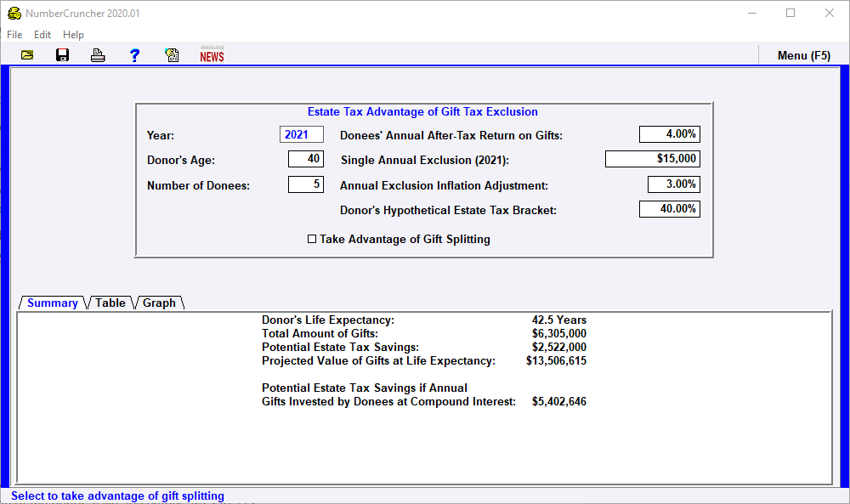Viewport: 850px width, 504px height.
Task: Click the $5,402,646 compound interest savings value
Action: pos(559,401)
